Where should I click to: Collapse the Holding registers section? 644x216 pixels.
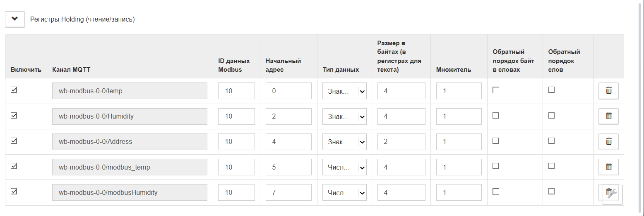[15, 19]
